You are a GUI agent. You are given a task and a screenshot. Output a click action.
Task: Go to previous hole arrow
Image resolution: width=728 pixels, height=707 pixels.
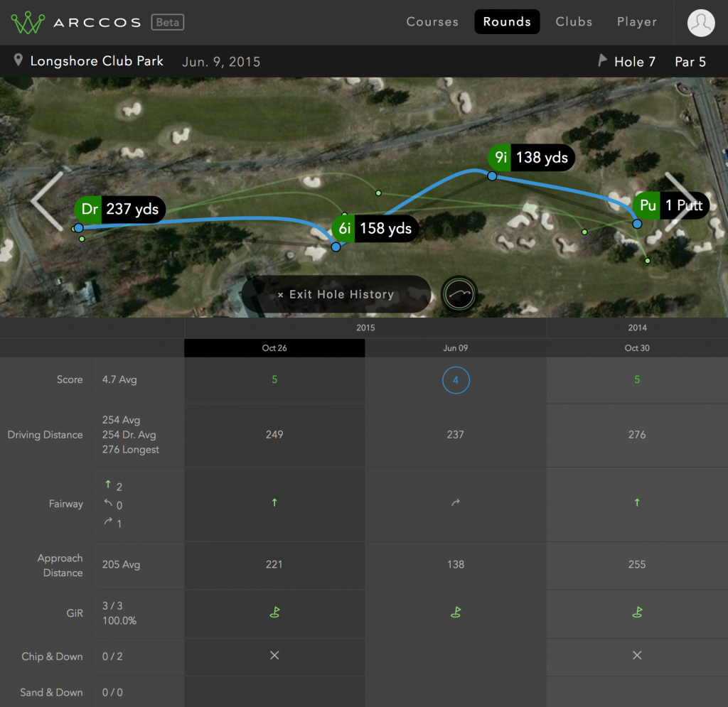(x=48, y=201)
